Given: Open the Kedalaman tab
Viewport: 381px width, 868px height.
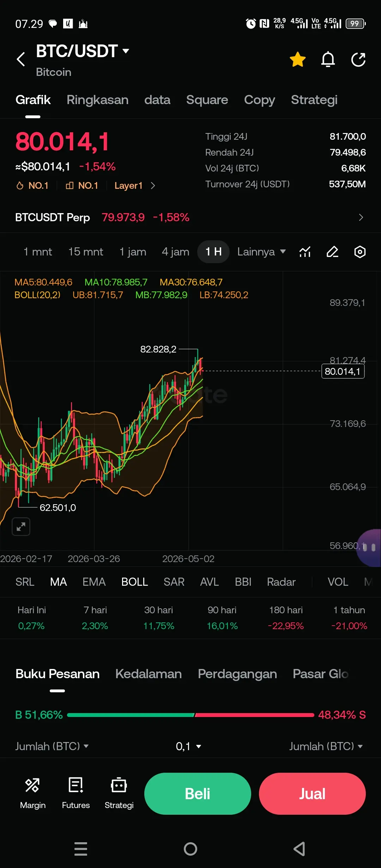Looking at the screenshot, I should tap(149, 674).
